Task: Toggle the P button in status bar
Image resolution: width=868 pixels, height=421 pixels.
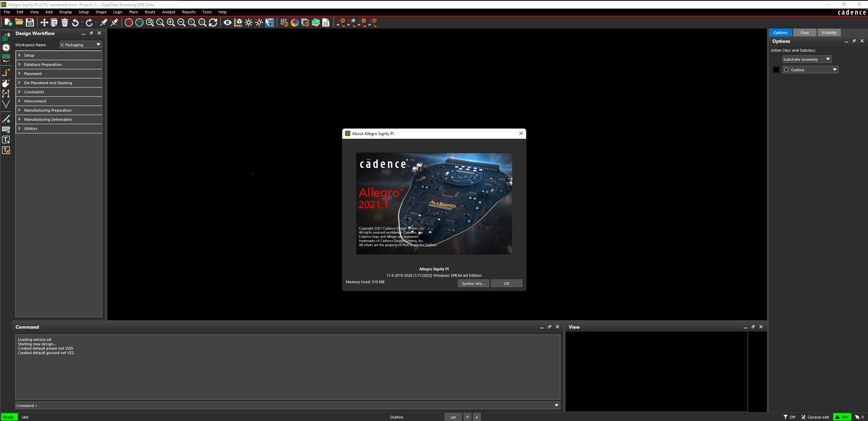Action: (x=467, y=417)
